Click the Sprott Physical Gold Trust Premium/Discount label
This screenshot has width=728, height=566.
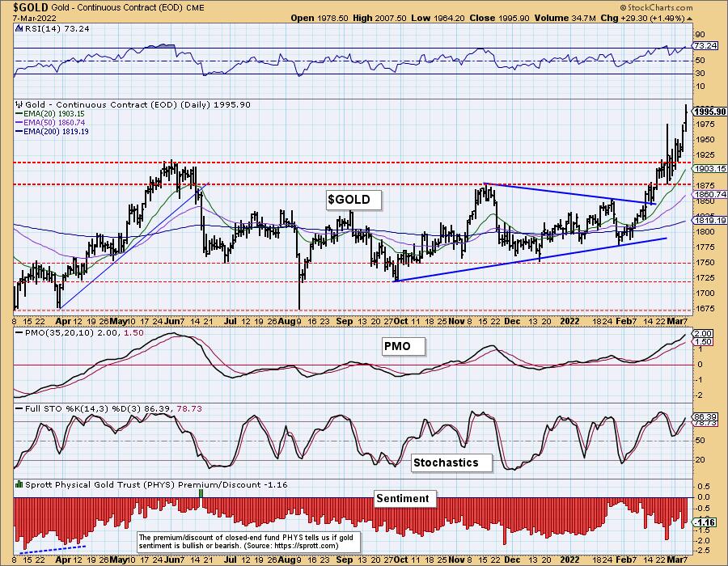coord(156,484)
